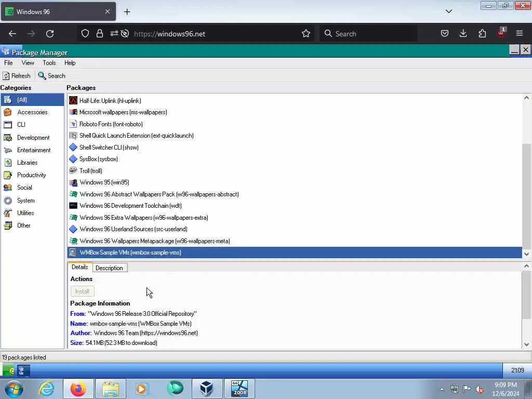Image resolution: width=532 pixels, height=399 pixels.
Task: Open the Firefox Downloads panel
Action: [463, 34]
